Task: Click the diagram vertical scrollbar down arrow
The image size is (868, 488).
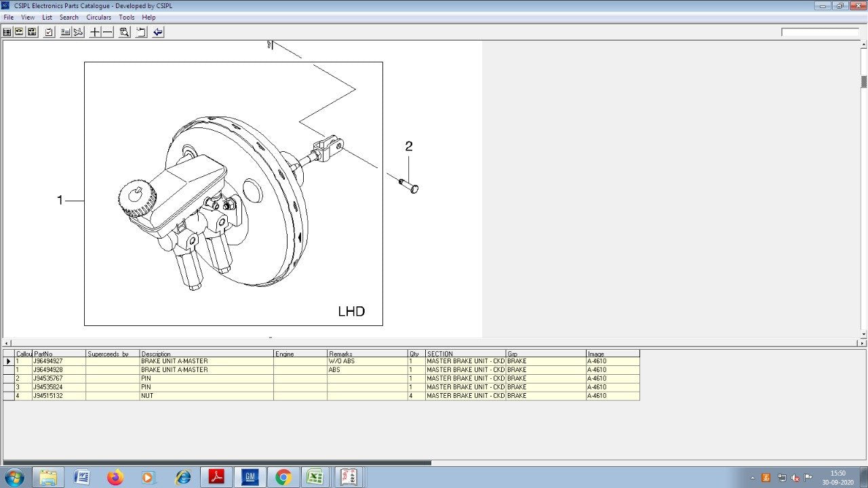Action: [x=864, y=334]
